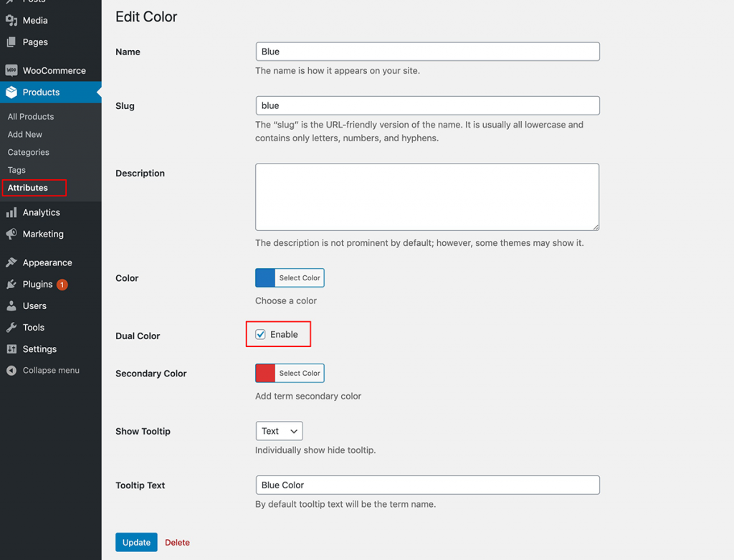Open the Tools menu label
Image resolution: width=734 pixels, height=560 pixels.
(x=34, y=327)
